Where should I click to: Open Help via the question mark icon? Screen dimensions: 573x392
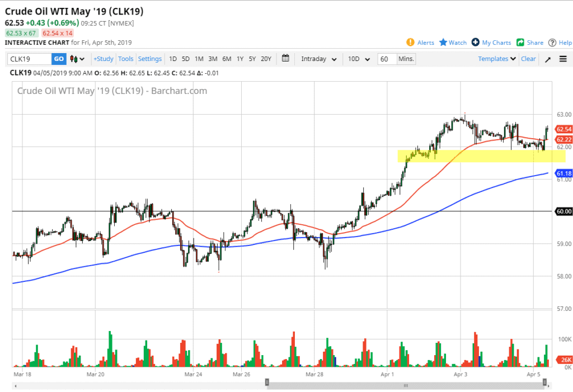[x=552, y=42]
